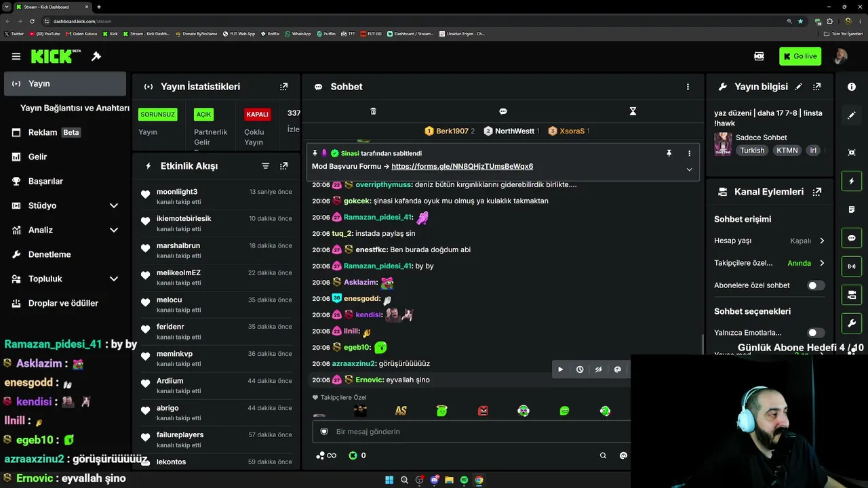This screenshot has width=868, height=488.
Task: Click the wrench icon in right sidebar
Action: tap(852, 323)
